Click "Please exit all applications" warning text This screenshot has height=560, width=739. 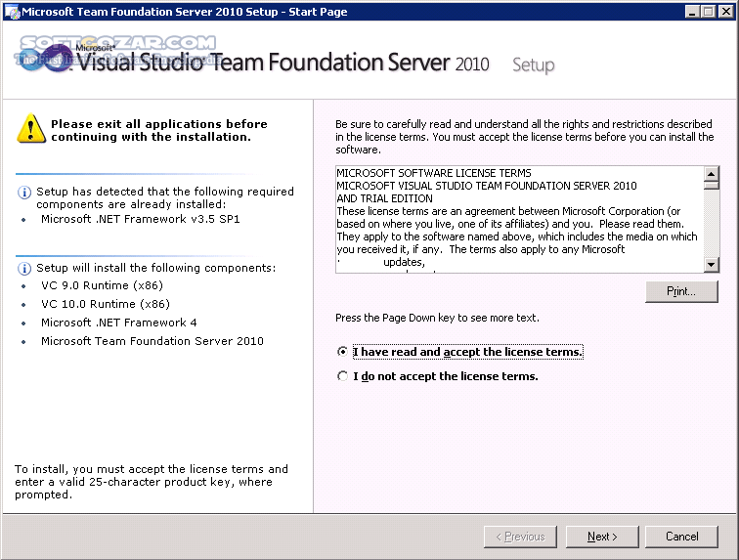pyautogui.click(x=159, y=131)
